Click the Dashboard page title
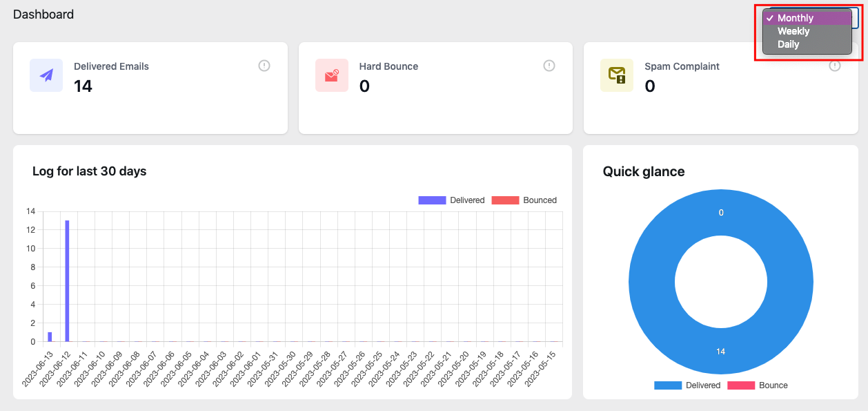Screen dimensions: 868x411 43,15
